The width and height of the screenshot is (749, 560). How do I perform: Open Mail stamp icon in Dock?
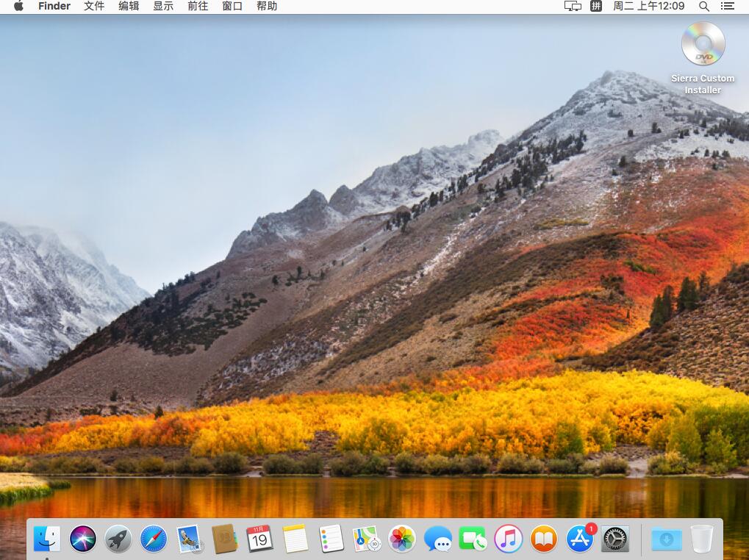(x=189, y=539)
